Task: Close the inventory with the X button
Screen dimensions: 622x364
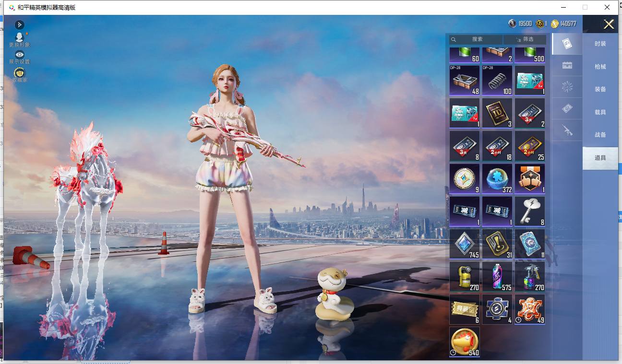Action: pyautogui.click(x=609, y=24)
